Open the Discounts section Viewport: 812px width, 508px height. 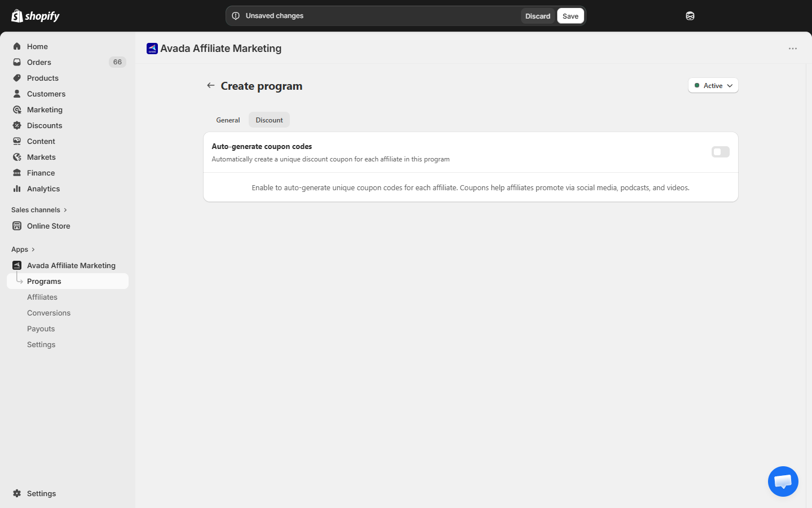[45, 125]
